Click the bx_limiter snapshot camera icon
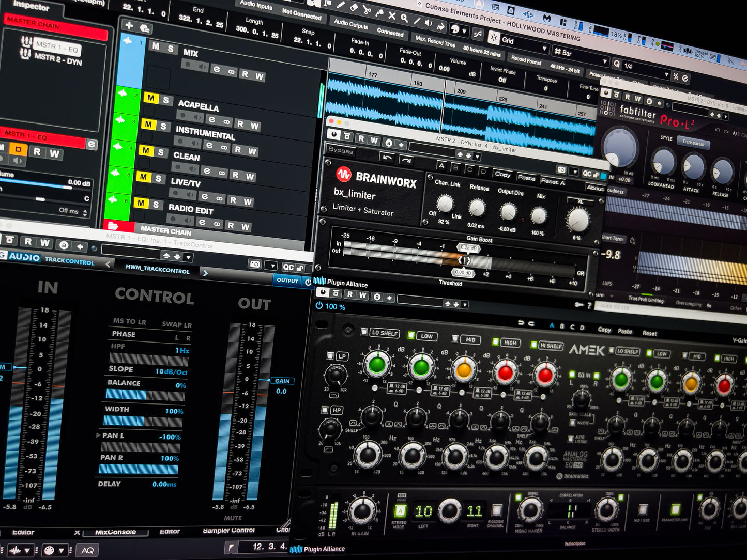 [561, 169]
